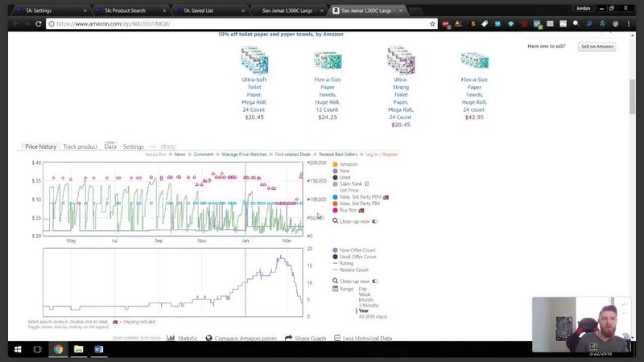Click Less Historical Data
Image resolution: width=644 pixels, height=362 pixels.
[363, 338]
